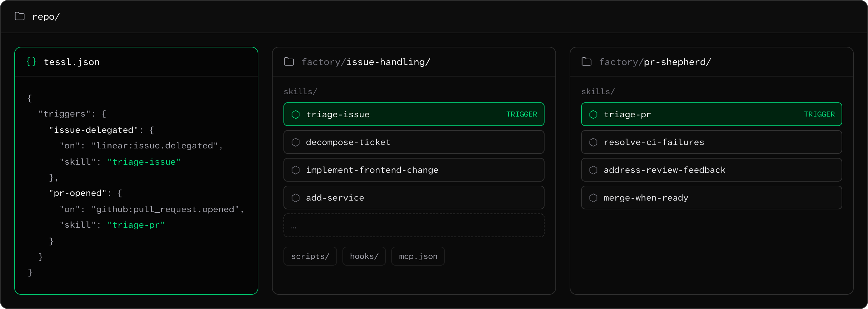868x309 pixels.
Task: Open the resolve-ci-failures skill
Action: pyautogui.click(x=712, y=142)
